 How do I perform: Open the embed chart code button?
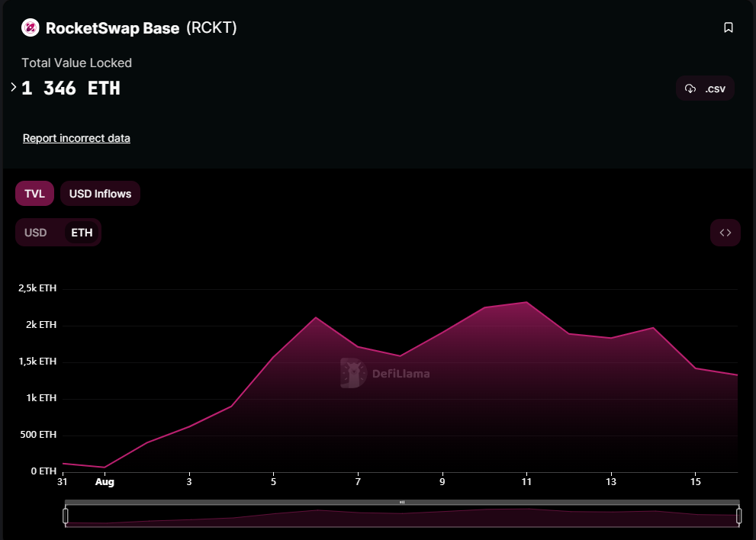(x=725, y=233)
